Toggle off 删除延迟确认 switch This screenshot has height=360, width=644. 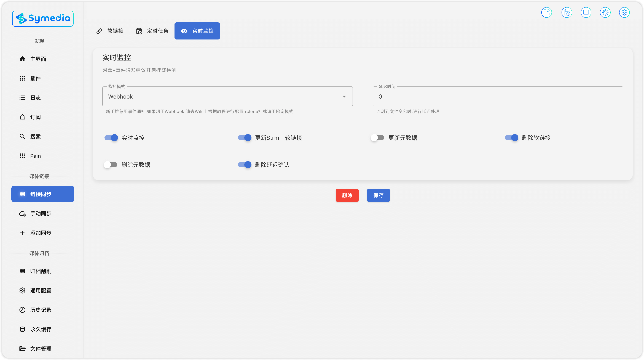(245, 165)
